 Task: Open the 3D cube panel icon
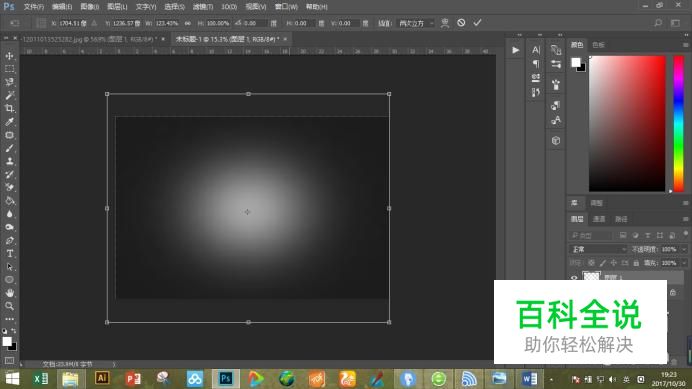tap(556, 140)
